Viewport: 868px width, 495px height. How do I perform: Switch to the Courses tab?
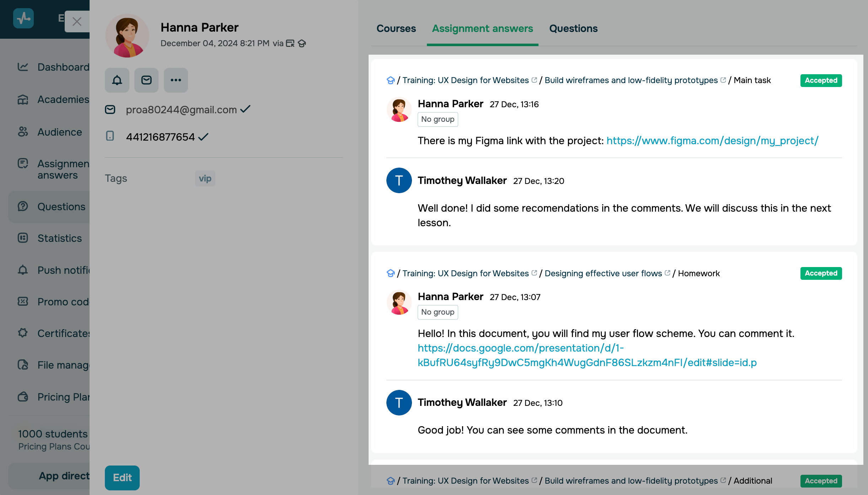[396, 28]
